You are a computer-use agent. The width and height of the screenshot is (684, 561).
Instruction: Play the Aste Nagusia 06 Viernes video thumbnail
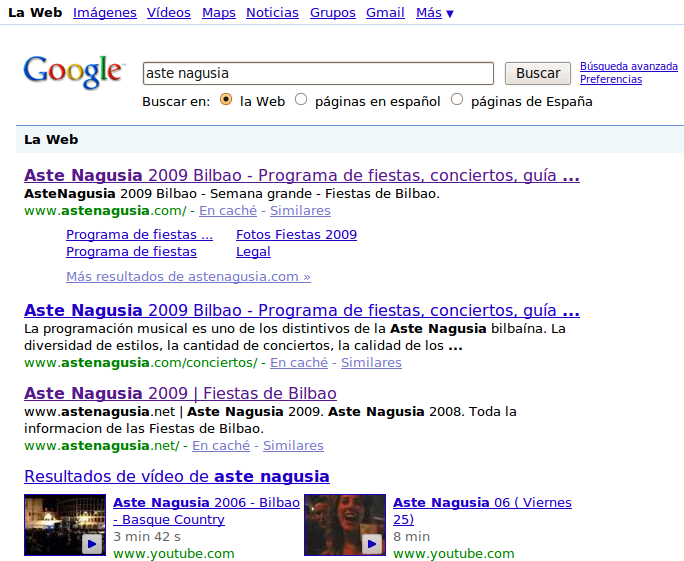point(345,525)
